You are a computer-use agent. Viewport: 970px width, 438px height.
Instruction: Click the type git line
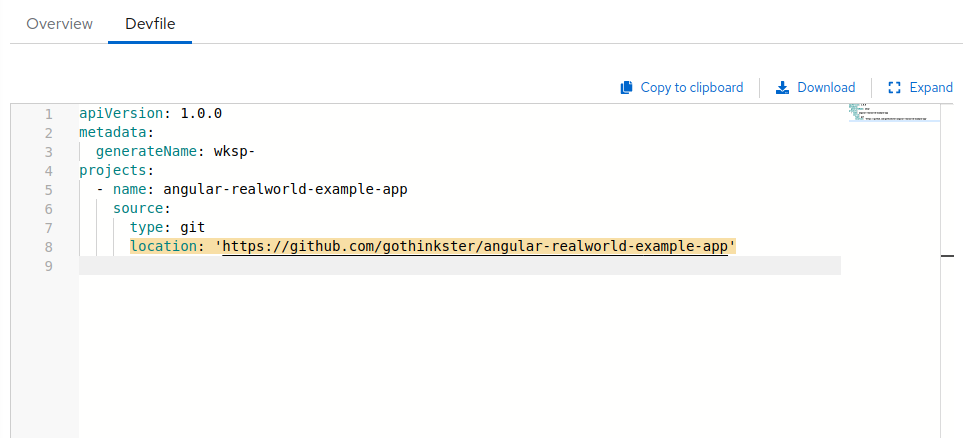click(167, 227)
